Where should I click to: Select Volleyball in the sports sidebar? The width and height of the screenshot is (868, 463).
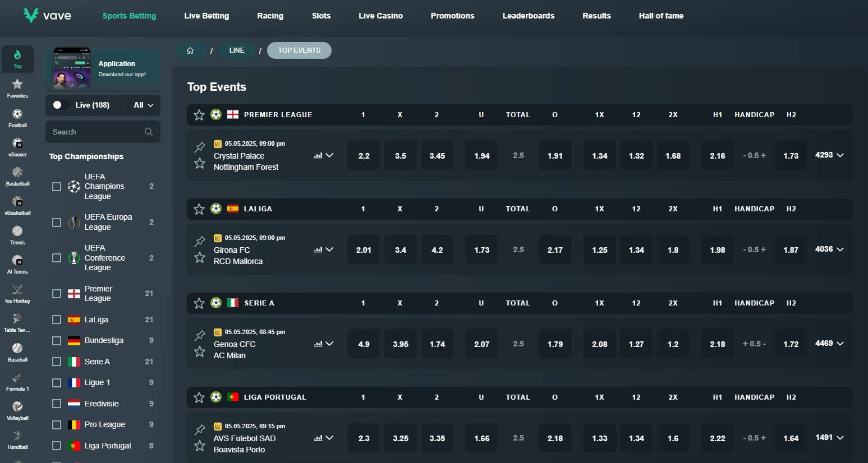tap(17, 410)
